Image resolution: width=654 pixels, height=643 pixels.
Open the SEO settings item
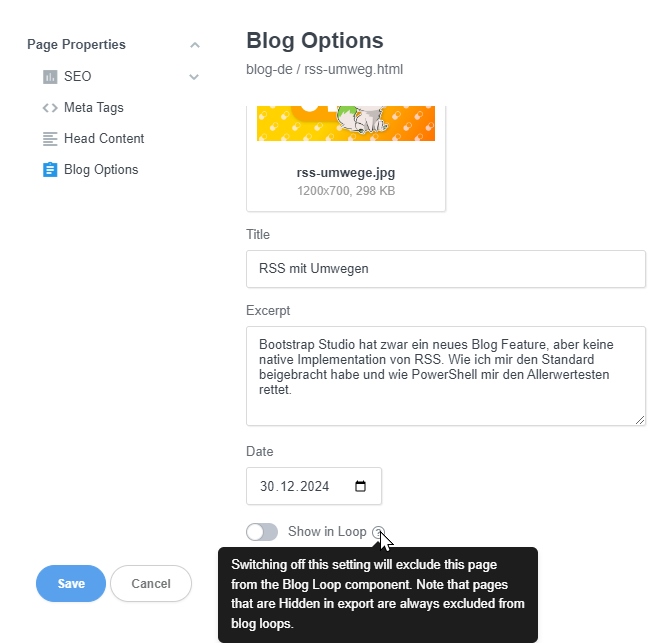78,77
